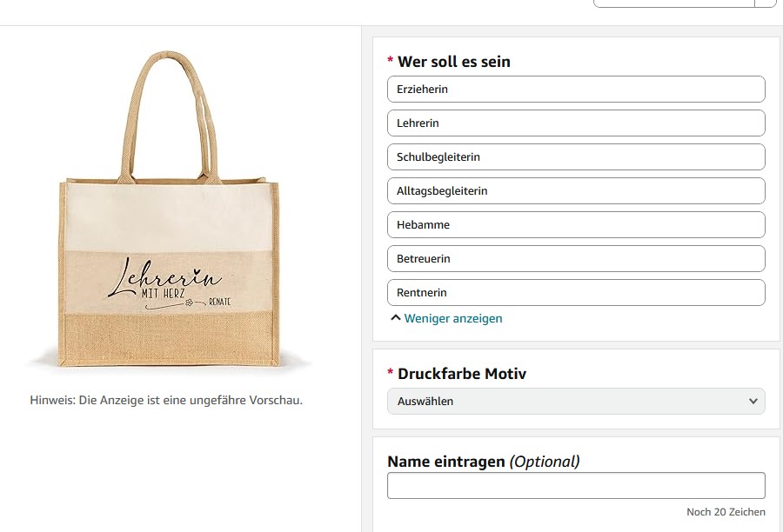783x532 pixels.
Task: Click the Lehrerin mit Herz print on the bag
Action: (x=170, y=283)
